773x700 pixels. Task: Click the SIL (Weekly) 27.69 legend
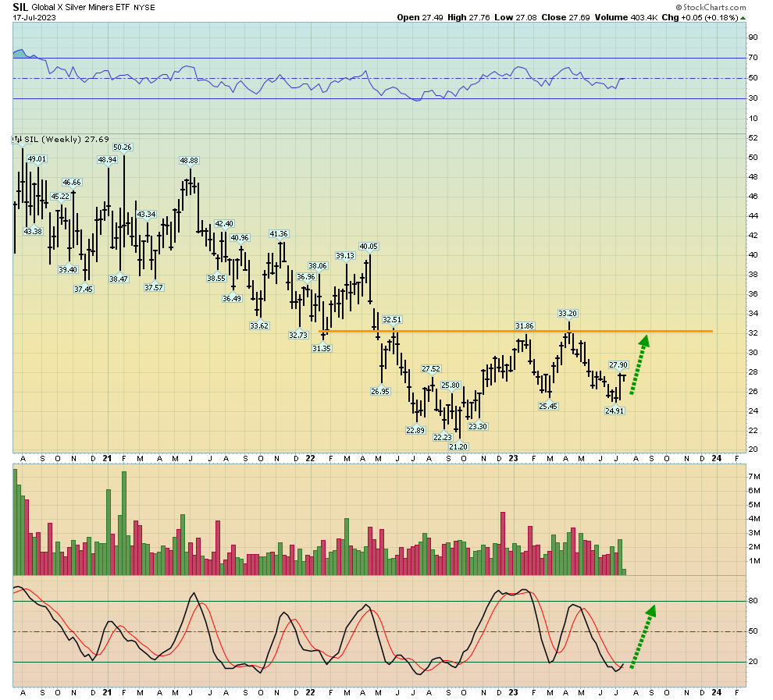point(66,140)
